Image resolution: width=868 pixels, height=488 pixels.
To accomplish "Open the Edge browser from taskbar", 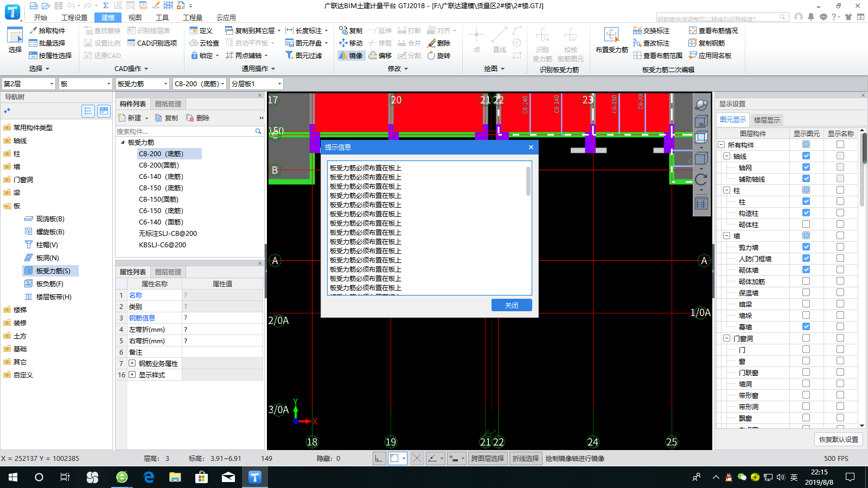I will (149, 477).
